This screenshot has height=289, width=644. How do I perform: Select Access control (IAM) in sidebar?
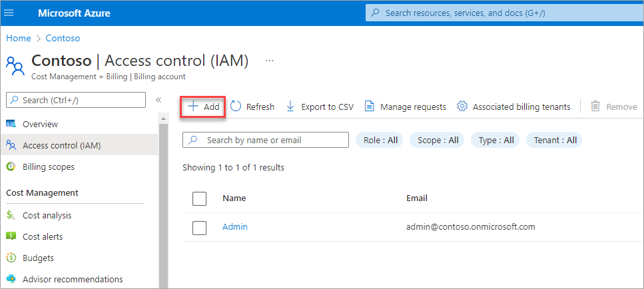pos(79,145)
